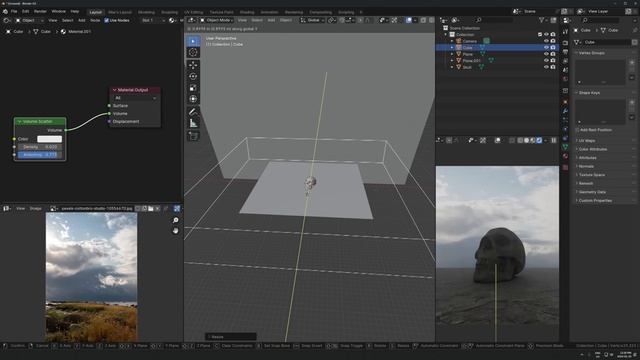The image size is (640, 360).
Task: Open the image editor View menu
Action: coord(20,209)
